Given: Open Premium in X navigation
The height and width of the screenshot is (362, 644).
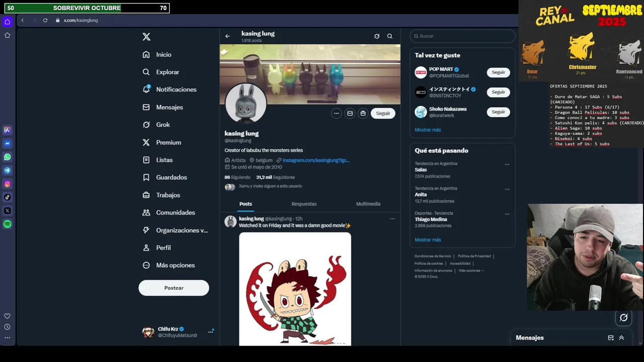Looking at the screenshot, I should click(x=162, y=142).
